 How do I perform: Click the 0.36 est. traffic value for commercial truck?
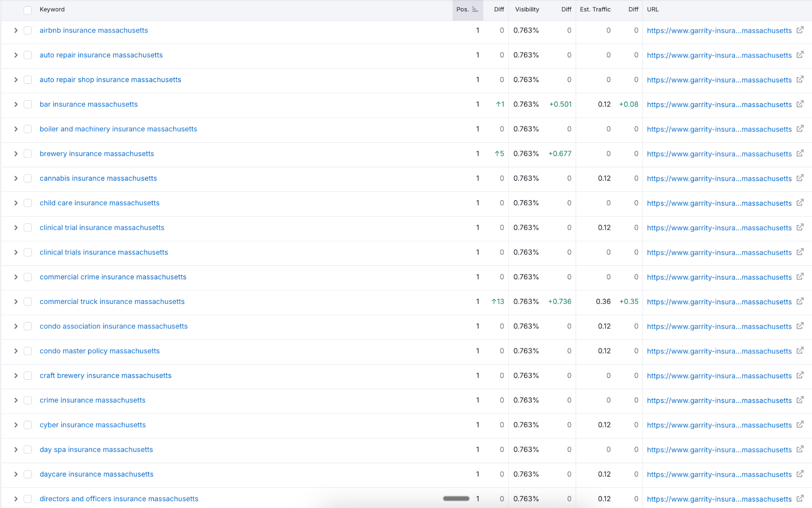click(x=603, y=301)
